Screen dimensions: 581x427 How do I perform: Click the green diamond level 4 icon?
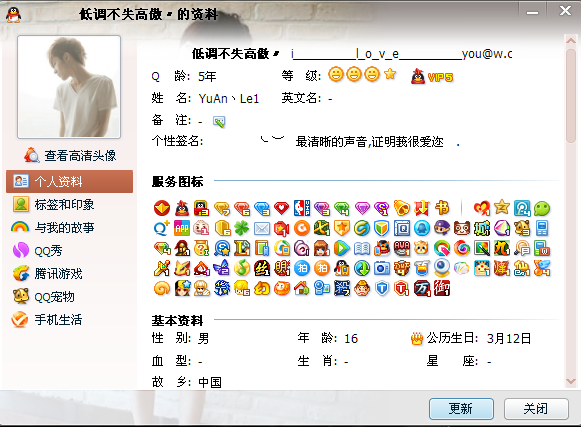point(342,208)
